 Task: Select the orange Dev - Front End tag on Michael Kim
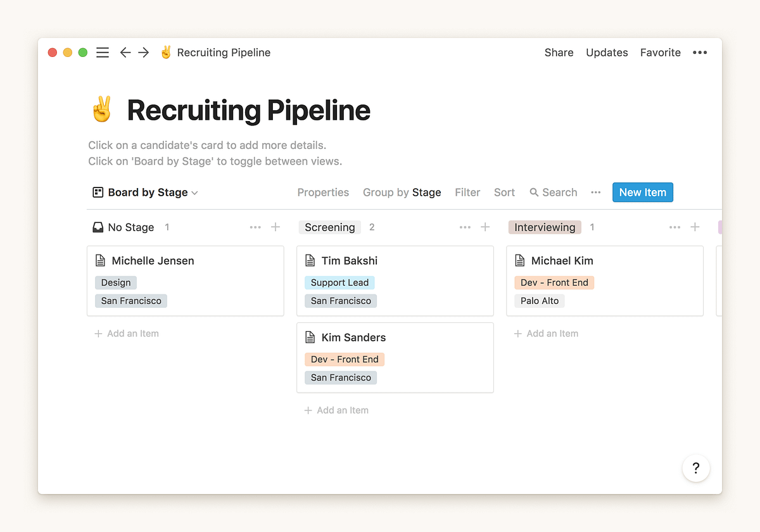click(x=554, y=282)
